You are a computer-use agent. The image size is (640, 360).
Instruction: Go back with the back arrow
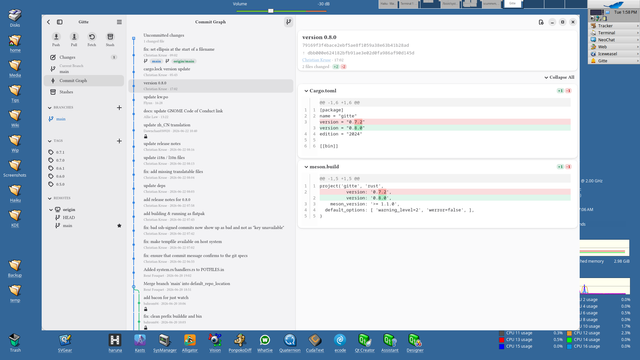tap(49, 22)
